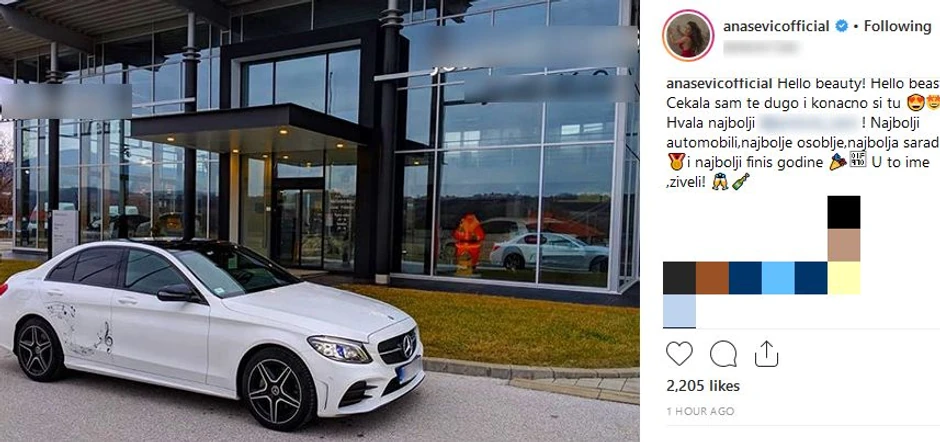
Task: Open the profile avatar story ring
Action: 688,35
